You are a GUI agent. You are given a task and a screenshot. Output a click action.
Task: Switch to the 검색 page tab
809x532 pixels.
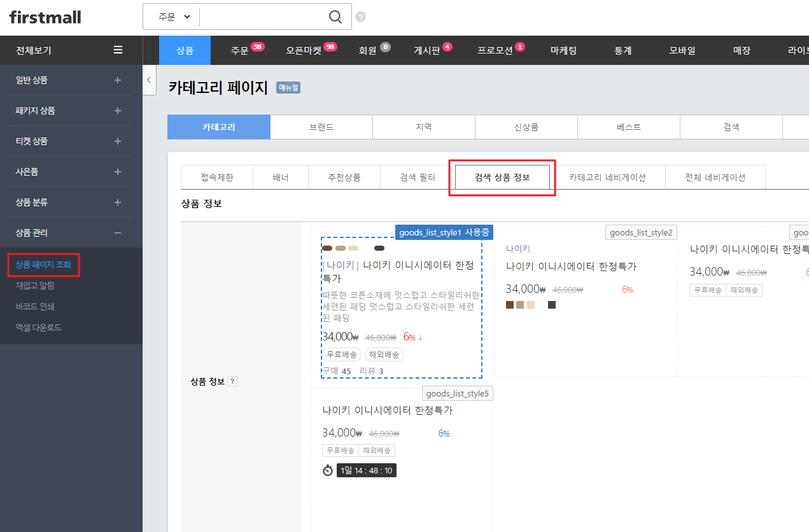click(731, 127)
